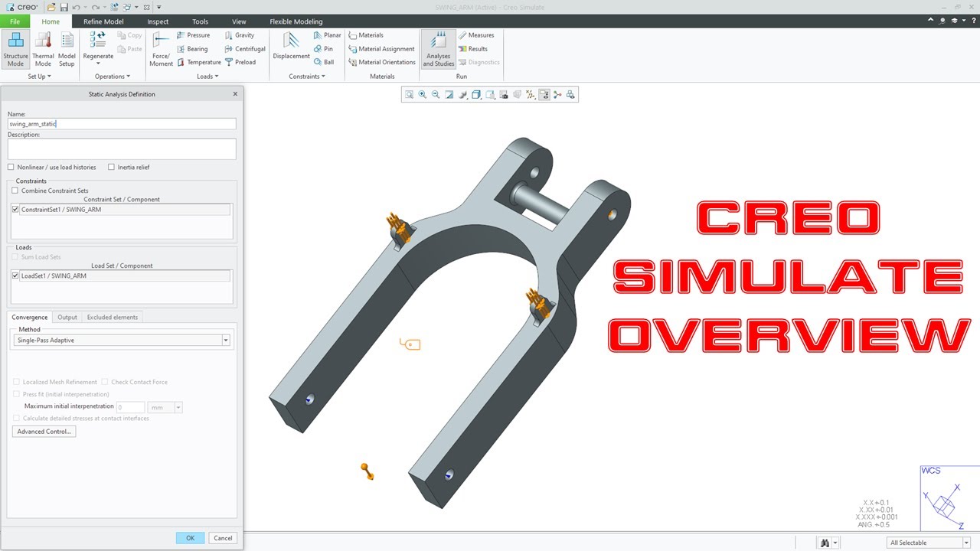Open Results
This screenshot has height=551, width=980.
click(x=473, y=49)
